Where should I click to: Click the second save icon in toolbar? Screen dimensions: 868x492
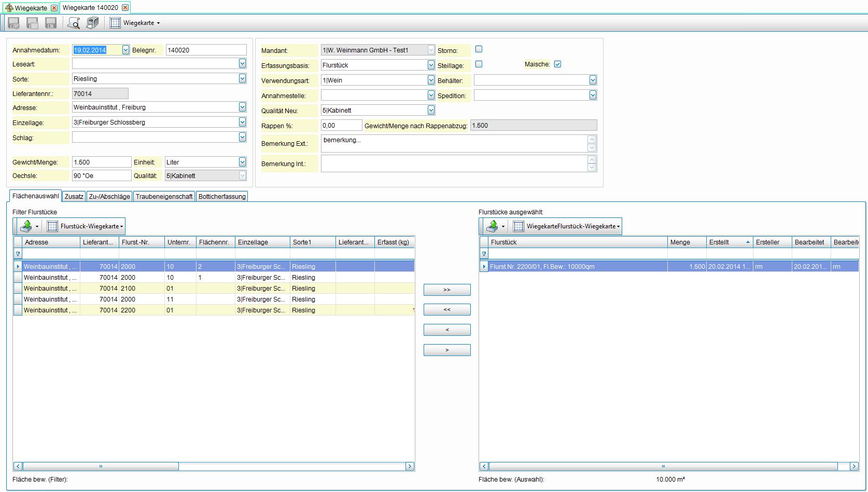[33, 23]
